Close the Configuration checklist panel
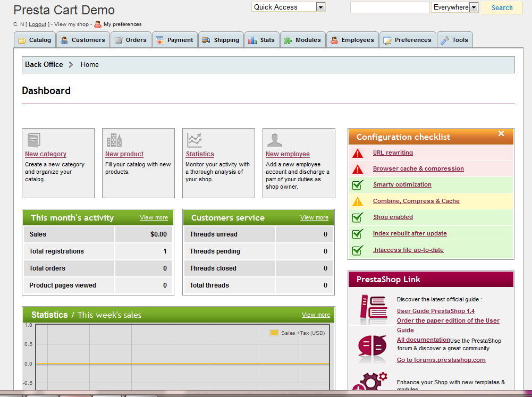This screenshot has height=397, width=532. 501,134
